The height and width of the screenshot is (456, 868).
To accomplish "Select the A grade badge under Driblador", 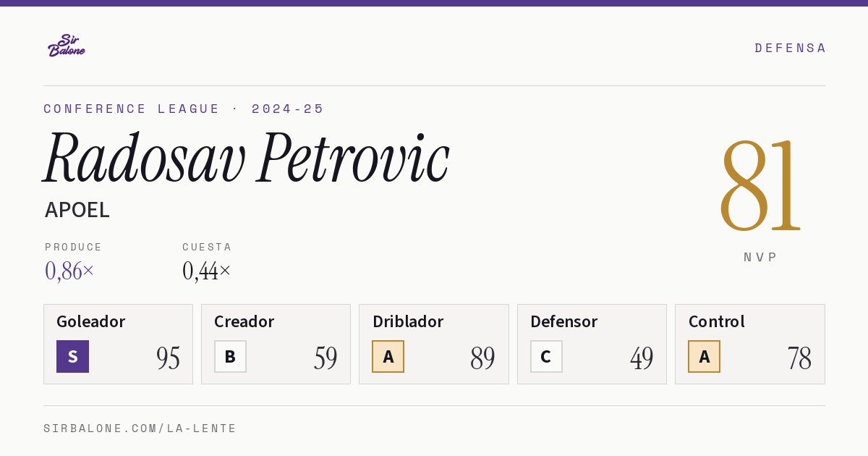I will click(x=388, y=356).
